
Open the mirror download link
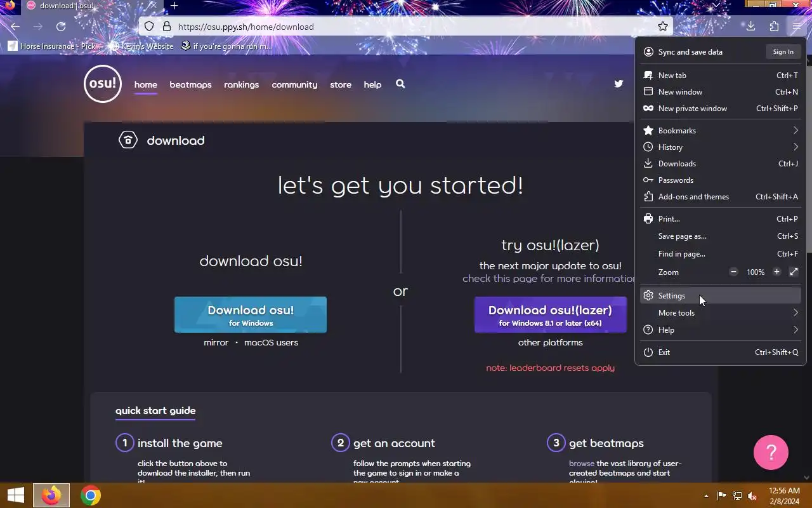(x=216, y=342)
